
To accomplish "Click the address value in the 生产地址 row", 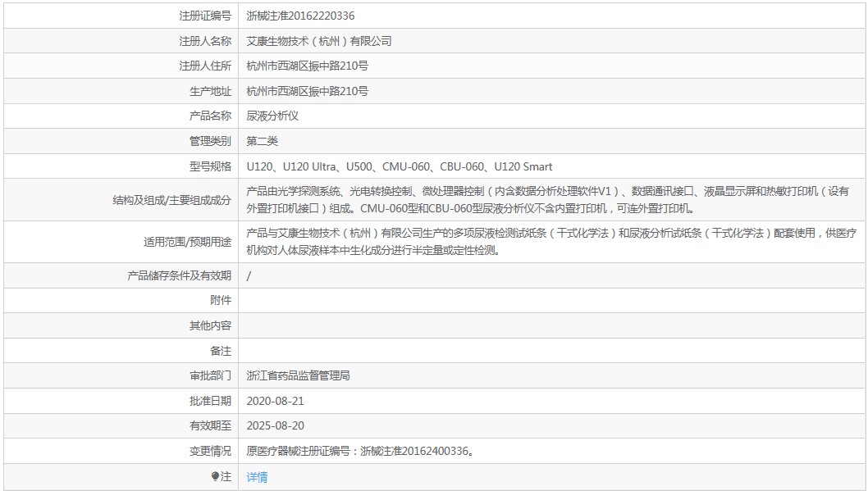I will click(x=307, y=91).
